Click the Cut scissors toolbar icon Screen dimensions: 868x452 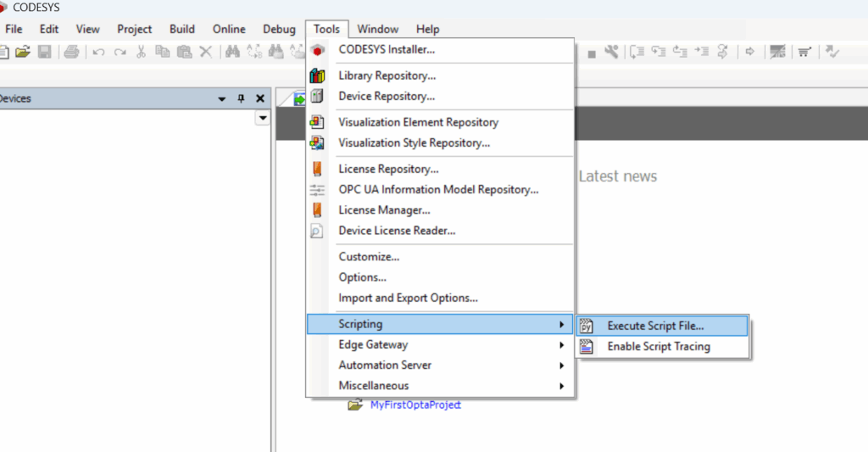142,52
